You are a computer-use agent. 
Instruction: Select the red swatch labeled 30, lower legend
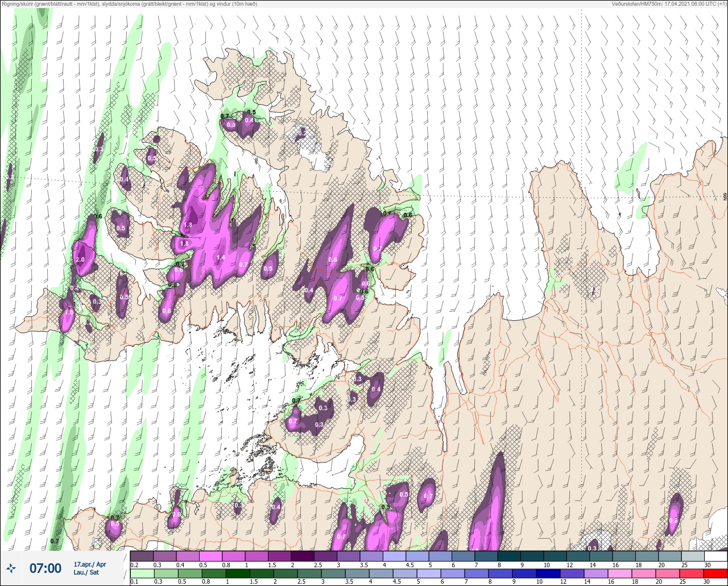click(x=715, y=573)
